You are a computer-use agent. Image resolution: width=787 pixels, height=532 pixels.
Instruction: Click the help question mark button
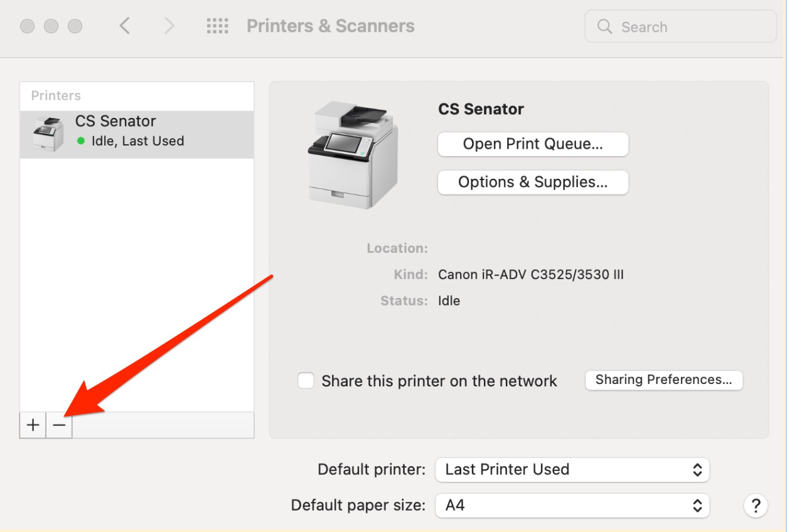point(756,505)
